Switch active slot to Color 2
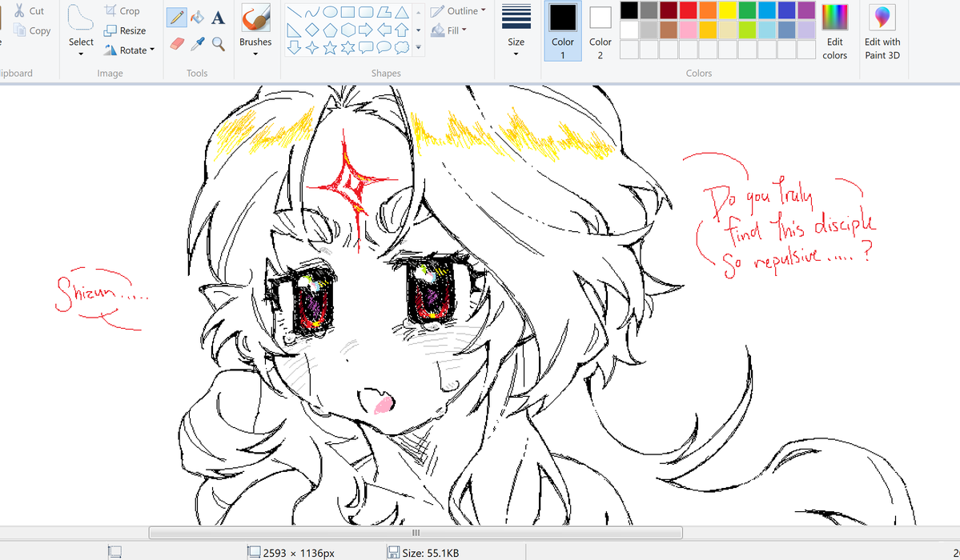Viewport: 960px width, 560px height. pos(600,32)
